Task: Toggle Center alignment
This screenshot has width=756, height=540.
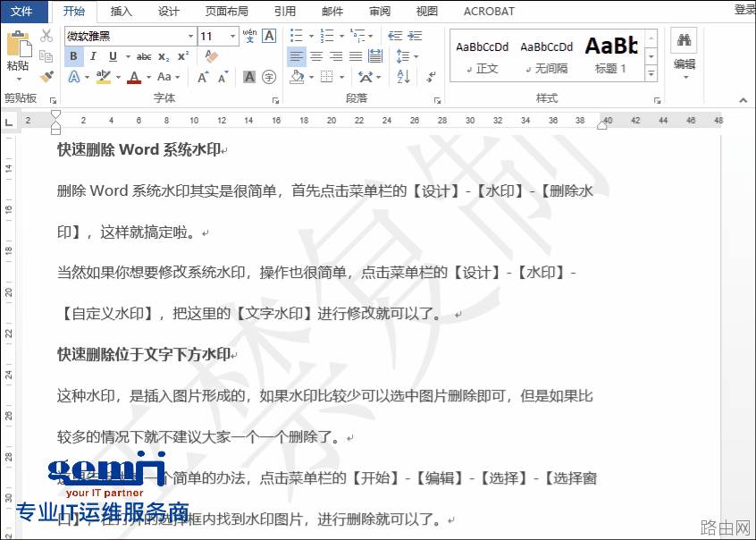Action: pyautogui.click(x=316, y=56)
